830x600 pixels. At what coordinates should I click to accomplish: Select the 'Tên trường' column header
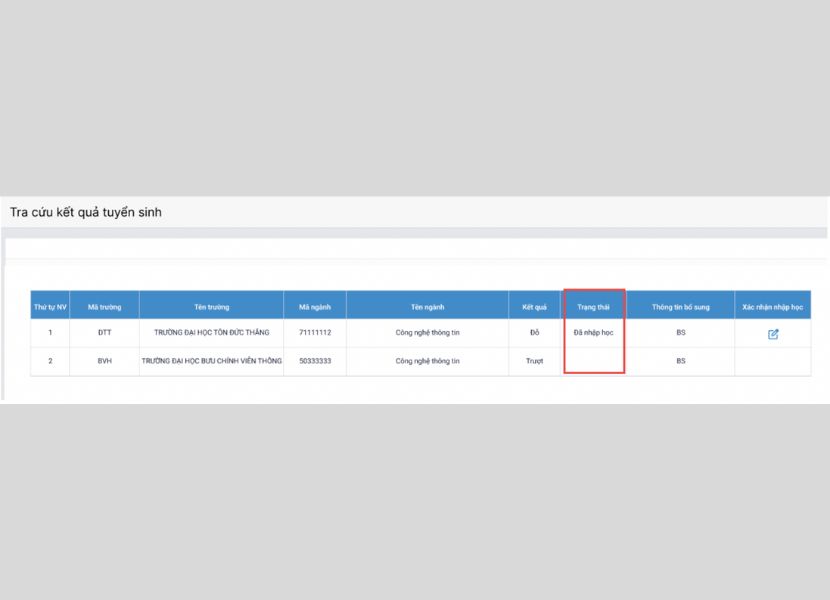click(212, 307)
